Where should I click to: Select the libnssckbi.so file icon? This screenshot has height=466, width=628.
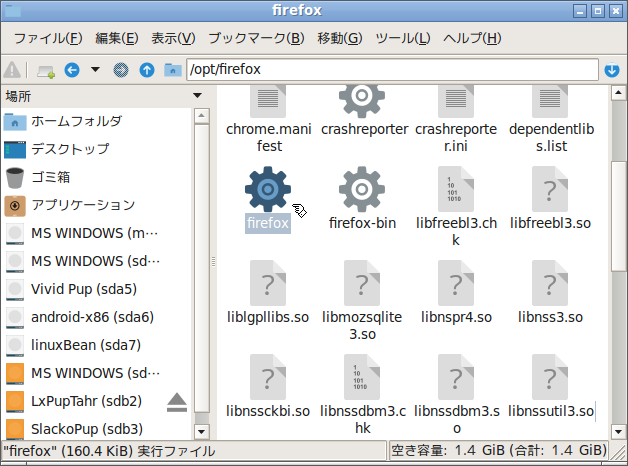tap(268, 377)
